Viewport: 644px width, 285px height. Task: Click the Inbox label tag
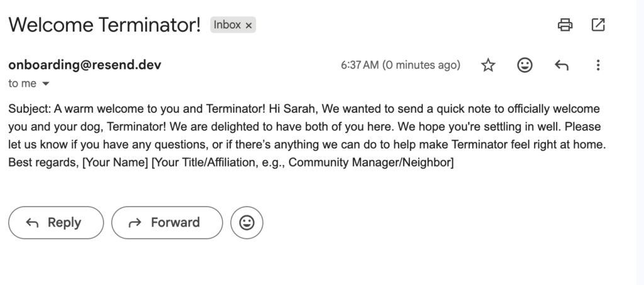[227, 25]
